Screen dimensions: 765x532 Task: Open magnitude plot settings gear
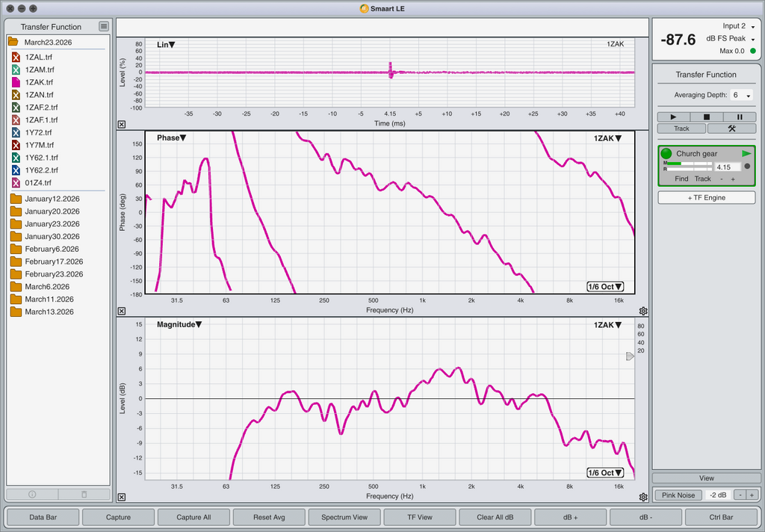coord(643,498)
